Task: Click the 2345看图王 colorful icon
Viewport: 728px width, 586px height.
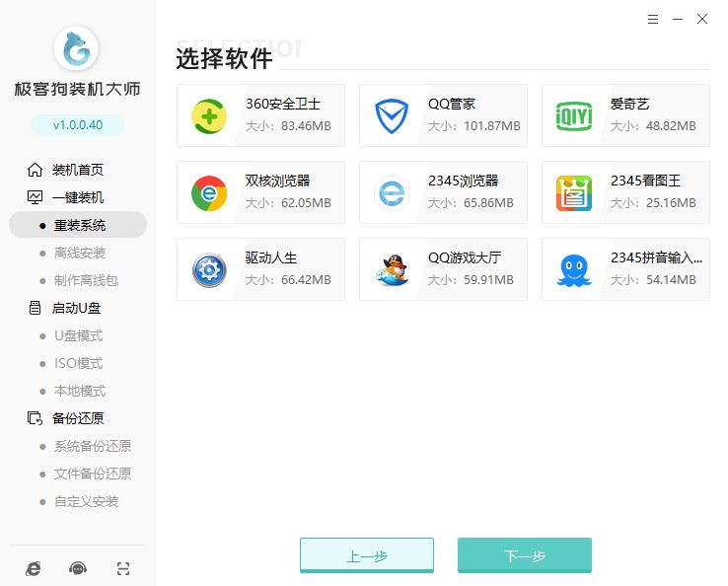Action: pos(574,193)
